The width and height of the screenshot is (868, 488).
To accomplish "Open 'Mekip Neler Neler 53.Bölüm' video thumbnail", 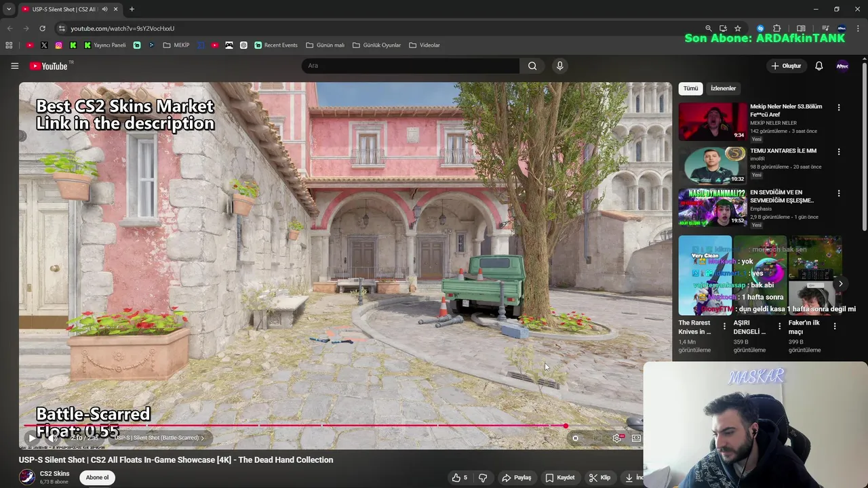I will click(x=713, y=121).
